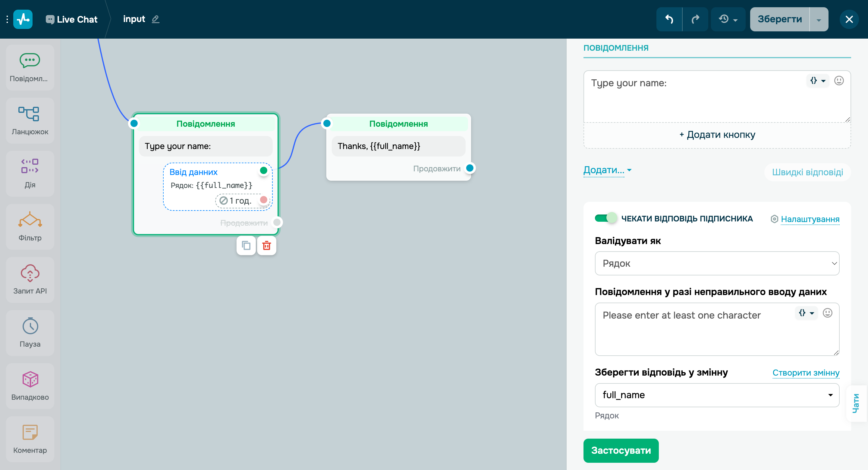Viewport: 868px width, 470px height.
Task: Click the undo arrow in the top bar
Action: 669,19
